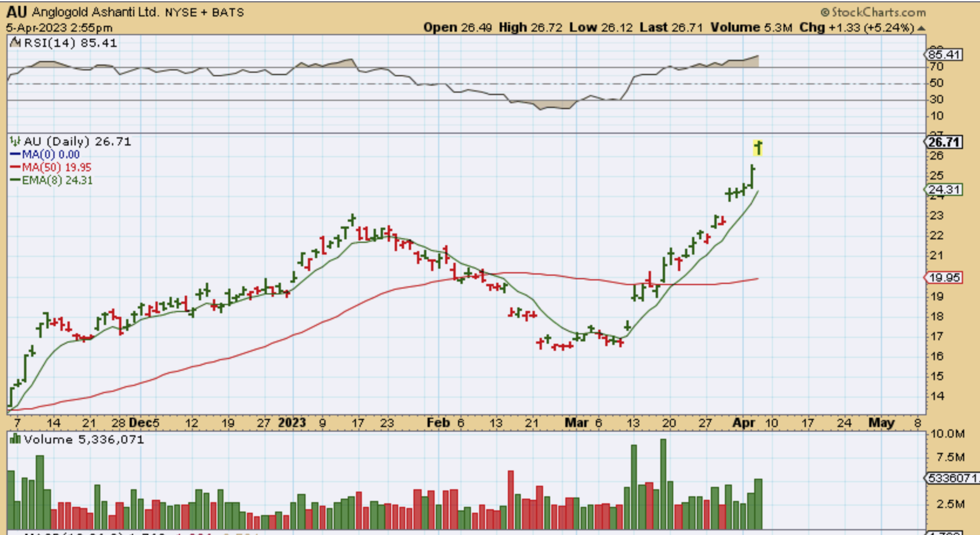Click the 18 mark on price scale
Viewport: 980px width, 535px height.
tap(937, 316)
